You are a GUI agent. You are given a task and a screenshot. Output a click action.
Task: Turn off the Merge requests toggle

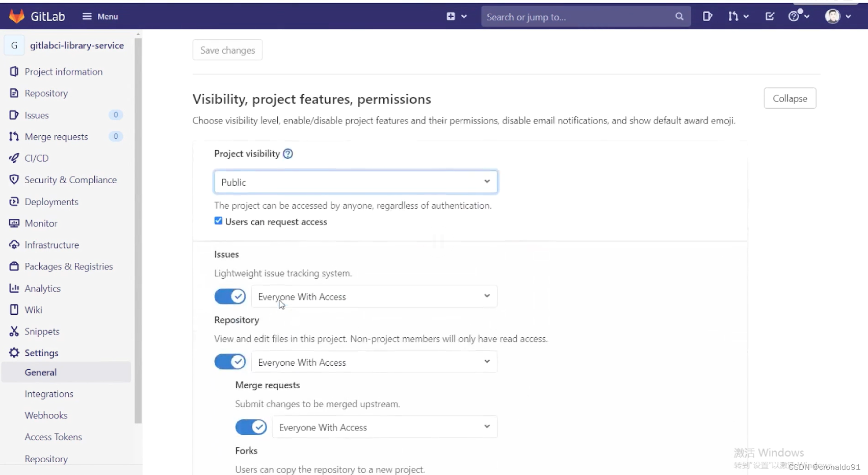click(251, 427)
